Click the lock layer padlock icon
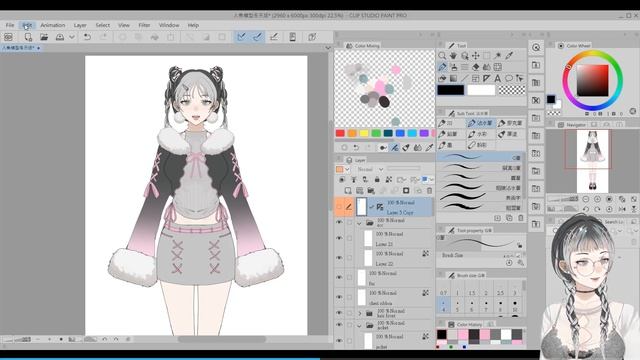The image size is (640, 360). (x=377, y=179)
